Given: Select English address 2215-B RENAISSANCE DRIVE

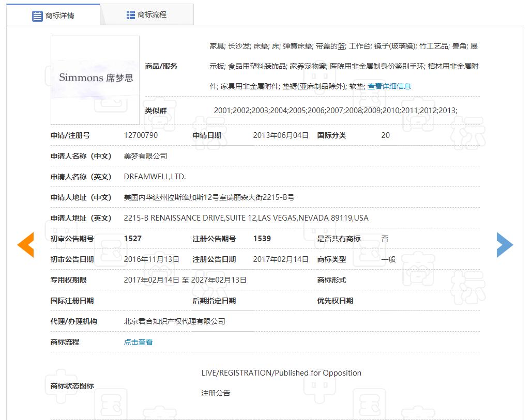Looking at the screenshot, I should tap(246, 218).
